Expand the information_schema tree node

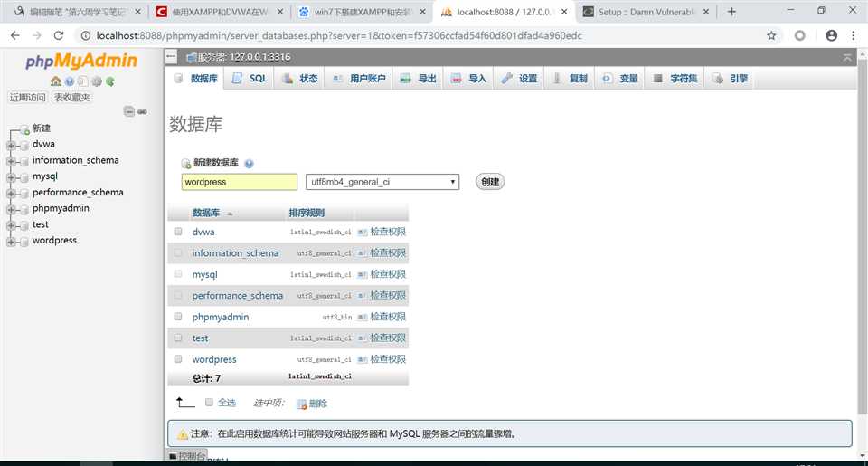tap(11, 162)
